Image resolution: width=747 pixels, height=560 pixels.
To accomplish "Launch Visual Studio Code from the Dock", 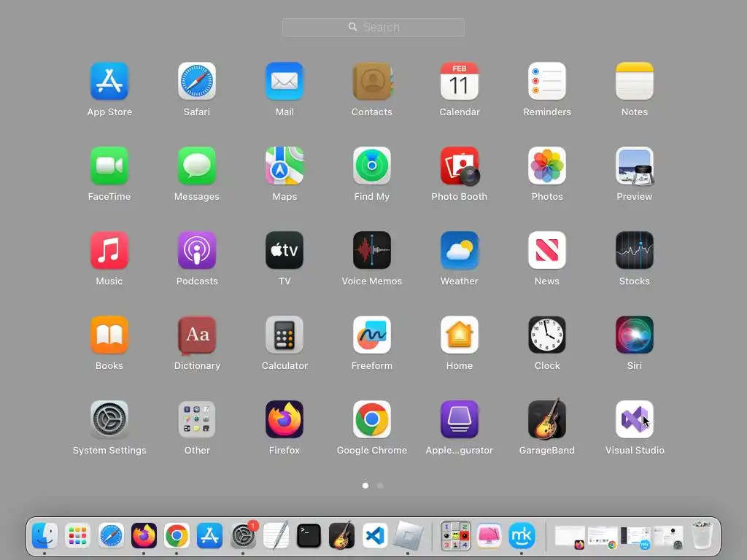I will (375, 536).
